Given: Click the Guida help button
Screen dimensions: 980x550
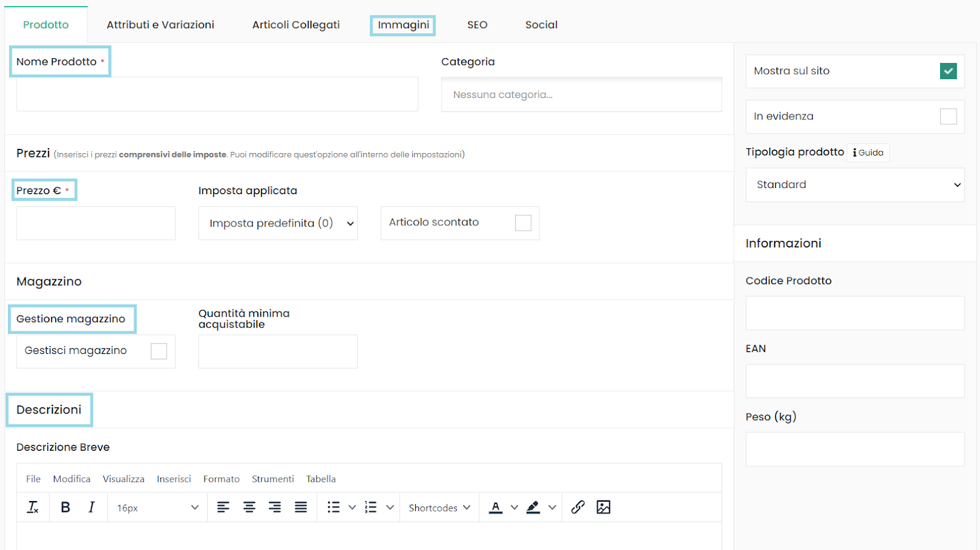Looking at the screenshot, I should pyautogui.click(x=868, y=153).
